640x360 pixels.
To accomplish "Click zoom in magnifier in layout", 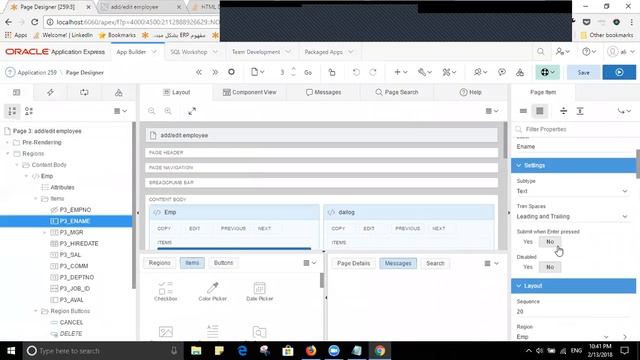I will [x=168, y=111].
